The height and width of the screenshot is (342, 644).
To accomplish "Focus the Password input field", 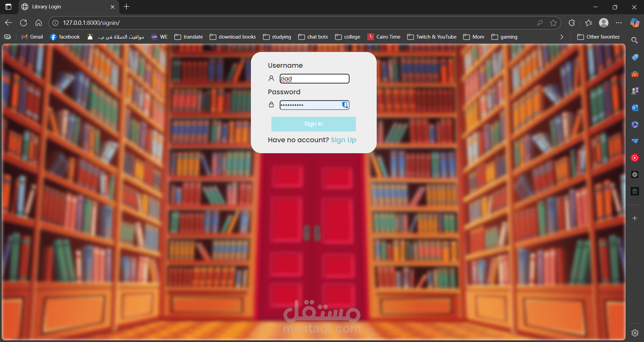I will 315,105.
